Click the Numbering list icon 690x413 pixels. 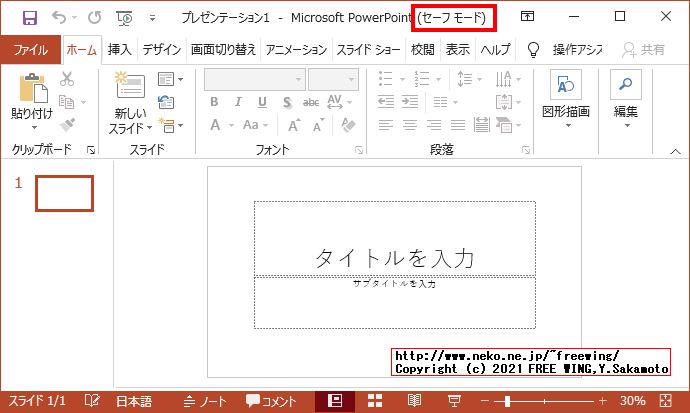[x=422, y=79]
